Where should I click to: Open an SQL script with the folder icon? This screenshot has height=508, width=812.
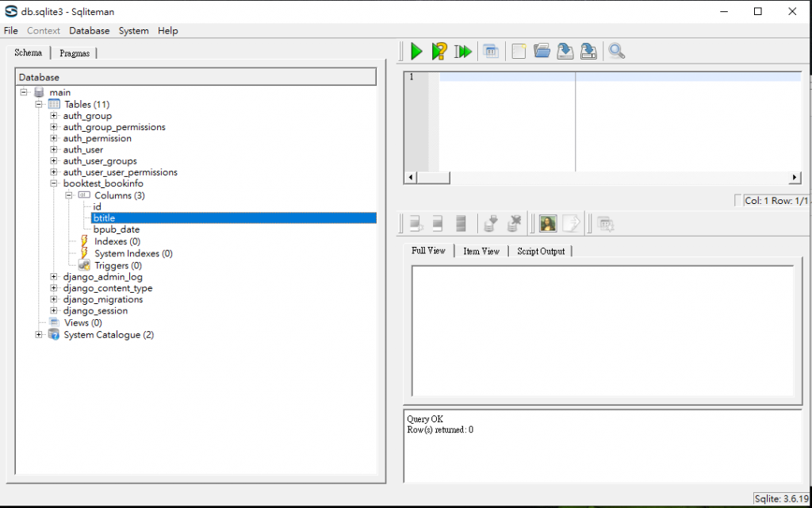point(542,51)
